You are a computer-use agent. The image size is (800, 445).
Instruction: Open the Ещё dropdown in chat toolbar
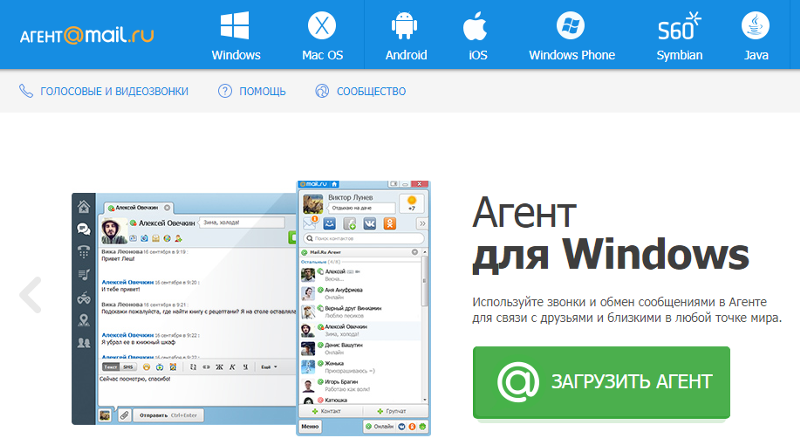click(x=269, y=367)
